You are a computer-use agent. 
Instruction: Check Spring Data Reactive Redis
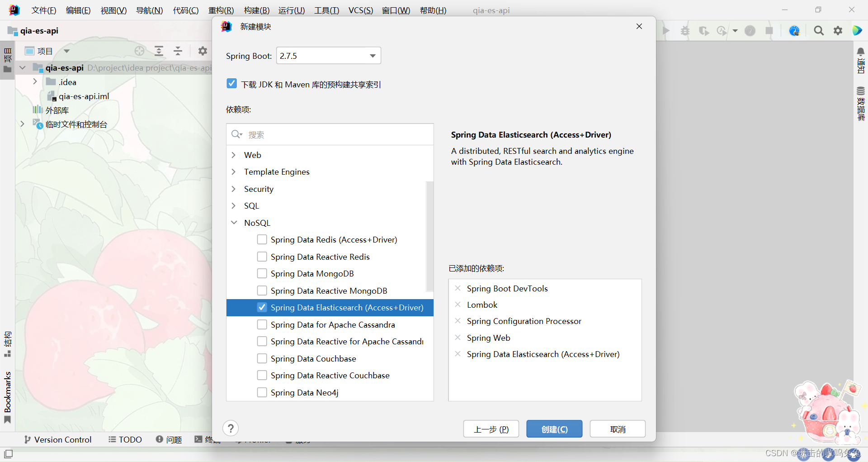[262, 257]
